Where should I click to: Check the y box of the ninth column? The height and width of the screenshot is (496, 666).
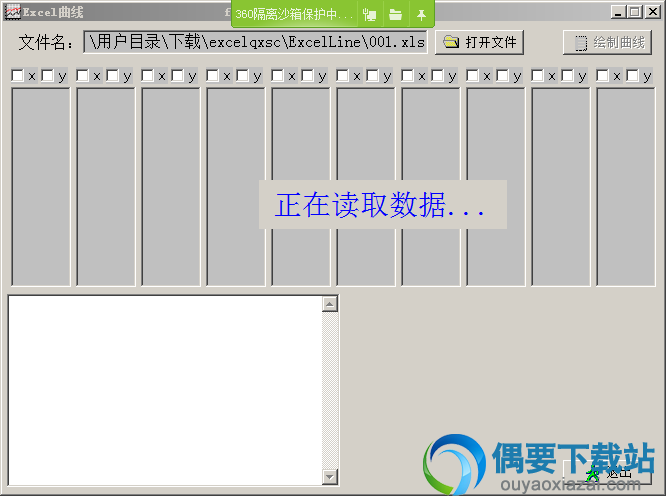pos(567,76)
